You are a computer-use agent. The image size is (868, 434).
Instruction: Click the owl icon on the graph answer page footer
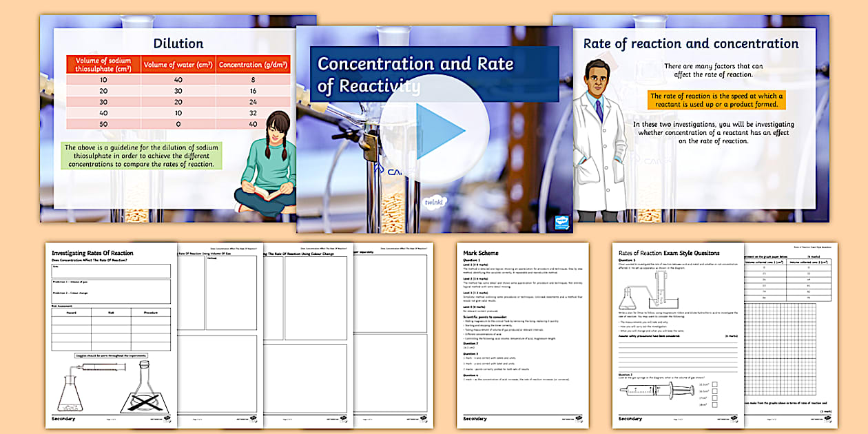click(827, 419)
